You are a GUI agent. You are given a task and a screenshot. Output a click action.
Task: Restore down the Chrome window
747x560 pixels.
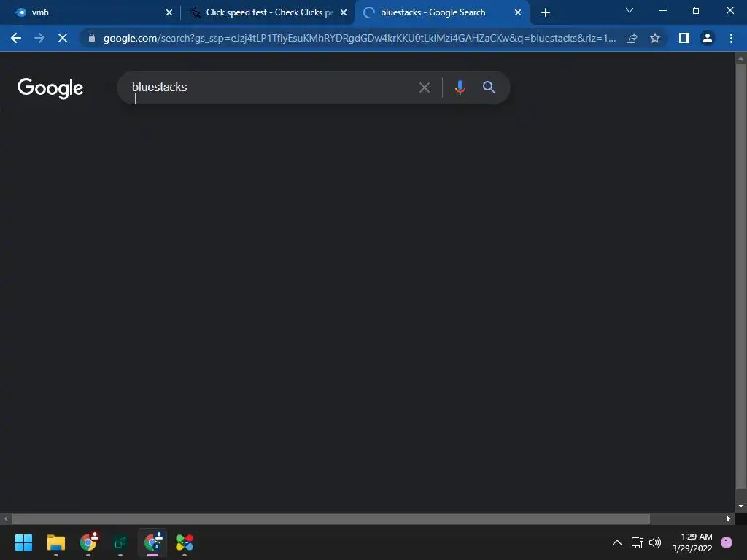pos(697,10)
